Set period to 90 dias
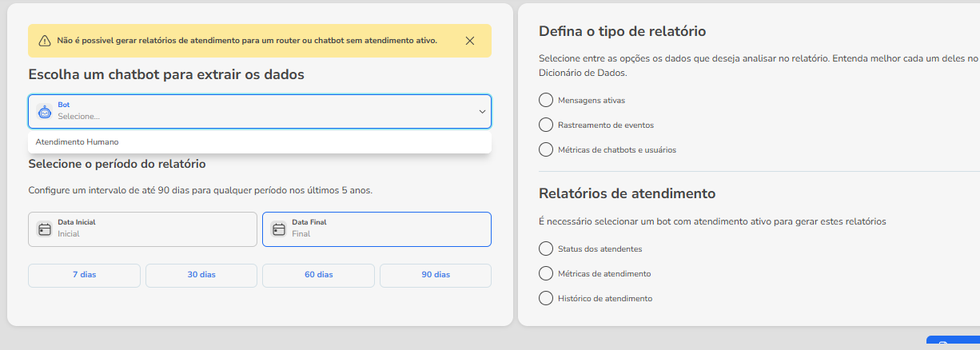 (x=436, y=275)
